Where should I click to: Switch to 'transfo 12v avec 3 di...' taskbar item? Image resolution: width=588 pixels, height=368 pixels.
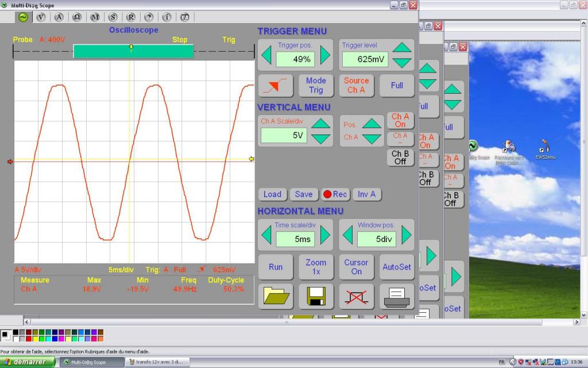pos(157,362)
